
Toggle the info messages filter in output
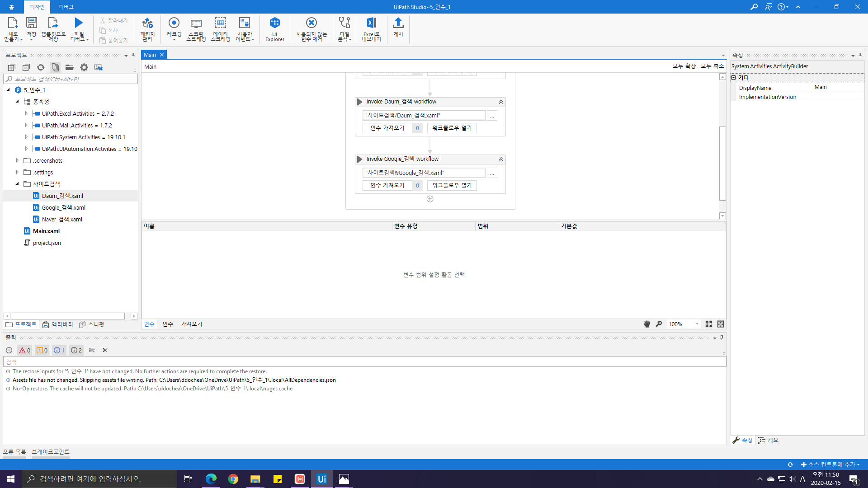pyautogui.click(x=59, y=350)
